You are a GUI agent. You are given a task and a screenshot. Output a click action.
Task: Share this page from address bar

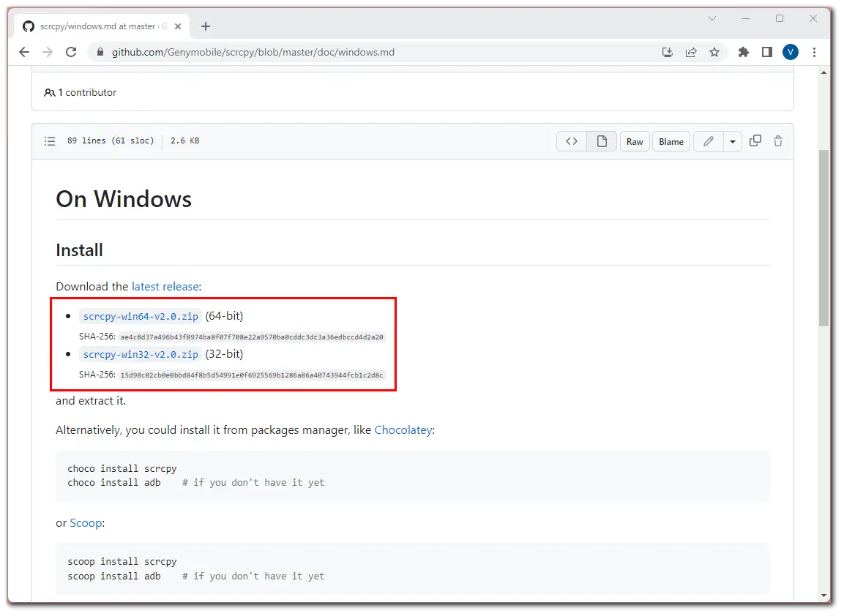click(691, 52)
